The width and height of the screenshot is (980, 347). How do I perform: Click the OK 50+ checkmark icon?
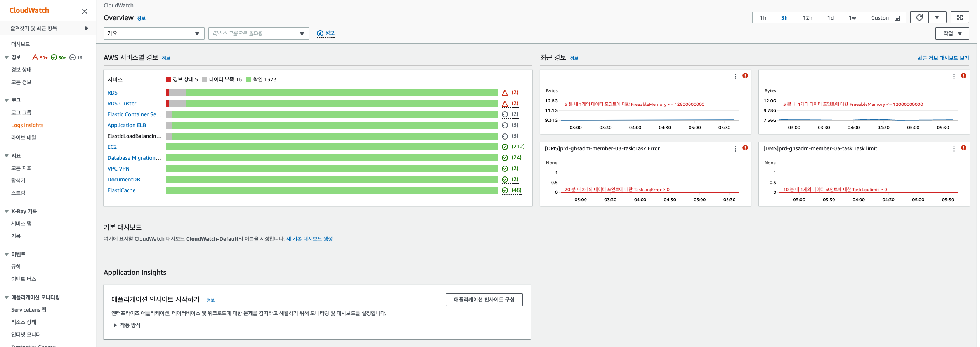[x=54, y=57]
